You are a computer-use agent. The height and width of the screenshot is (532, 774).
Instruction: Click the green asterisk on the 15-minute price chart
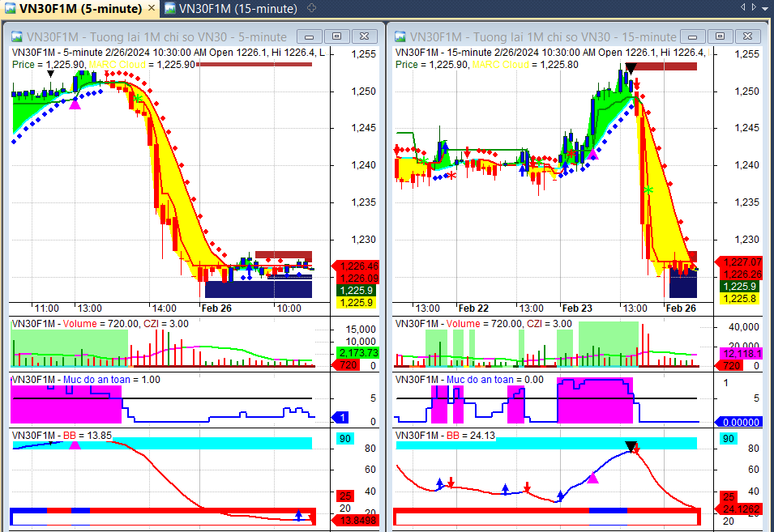(648, 190)
